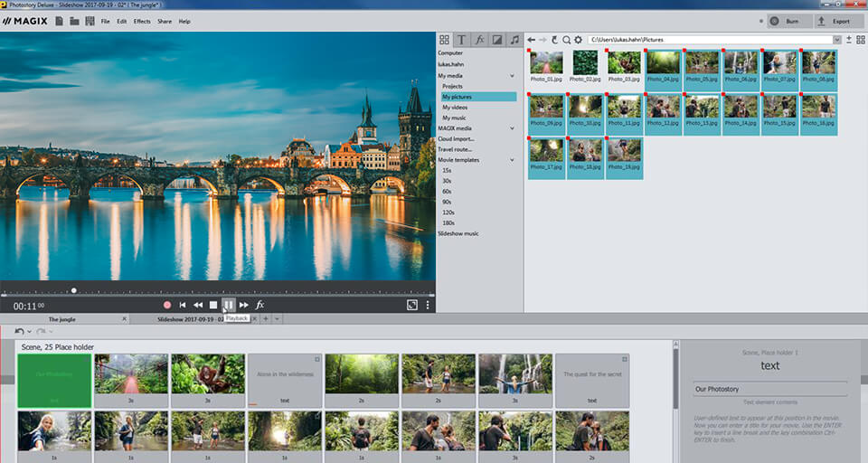Open preview monitor more options menu
The height and width of the screenshot is (463, 868).
(x=428, y=305)
